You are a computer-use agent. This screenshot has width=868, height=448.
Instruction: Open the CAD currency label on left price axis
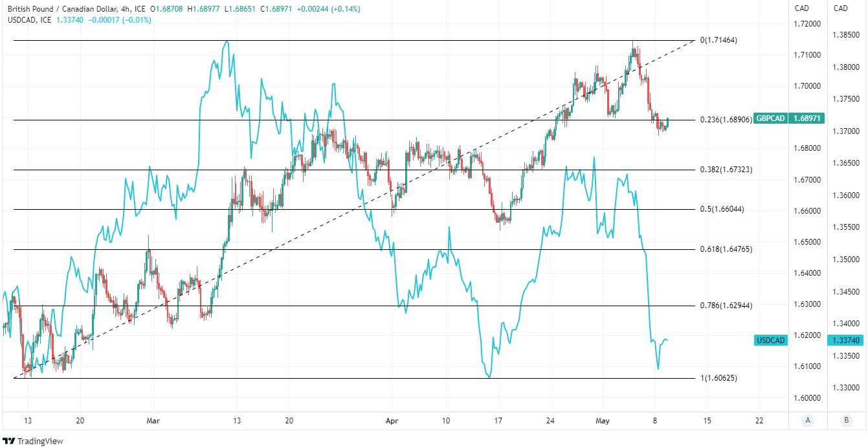tap(802, 8)
